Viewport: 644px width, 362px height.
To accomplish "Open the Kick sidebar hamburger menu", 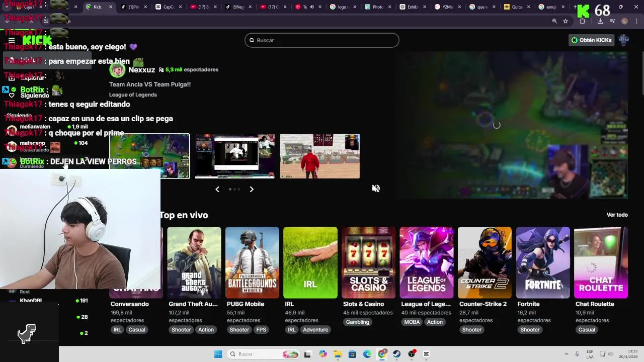I will [x=12, y=40].
